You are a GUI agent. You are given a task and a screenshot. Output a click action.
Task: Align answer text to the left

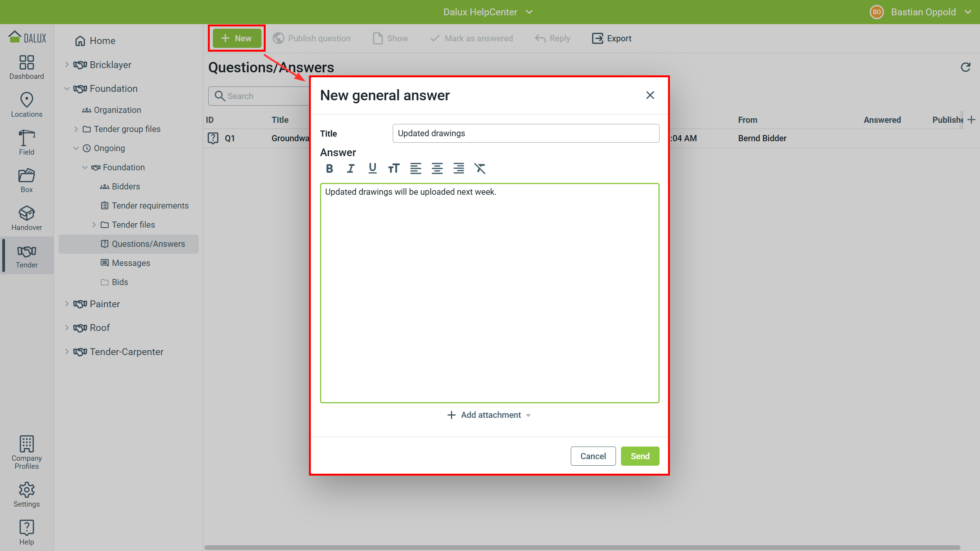point(416,168)
